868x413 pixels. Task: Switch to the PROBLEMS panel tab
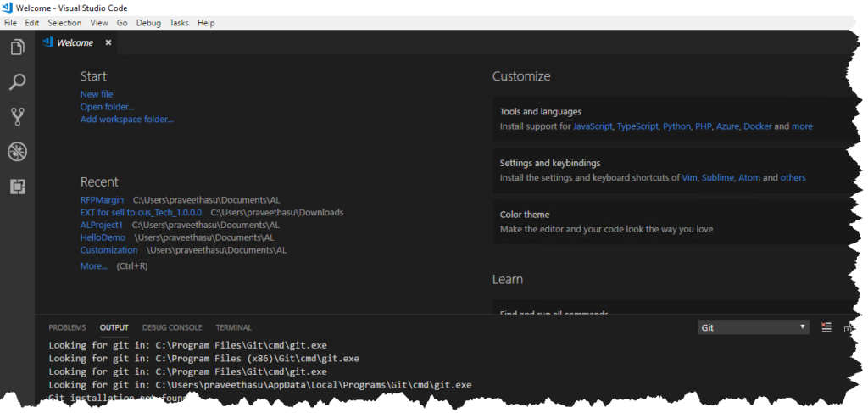coord(67,327)
